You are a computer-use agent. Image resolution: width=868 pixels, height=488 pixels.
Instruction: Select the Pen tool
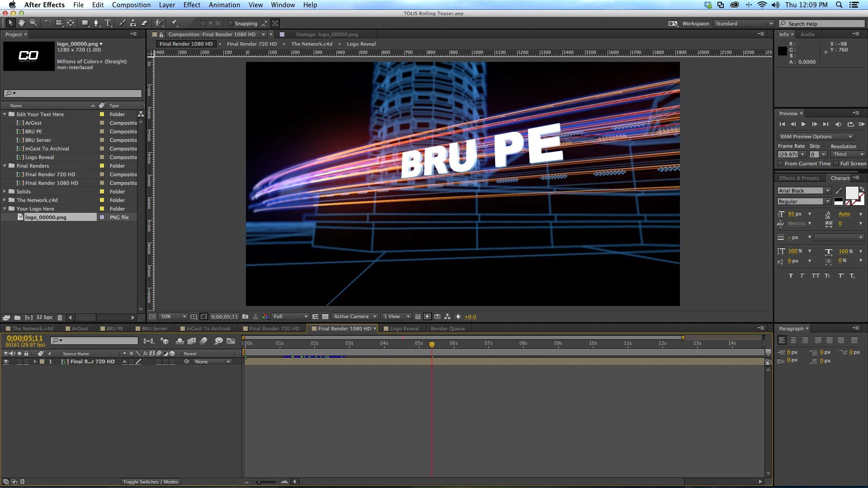pos(96,23)
